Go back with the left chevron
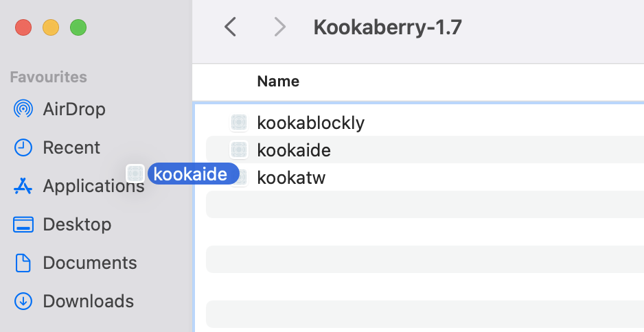Screen dimensions: 644x332 (x=230, y=27)
